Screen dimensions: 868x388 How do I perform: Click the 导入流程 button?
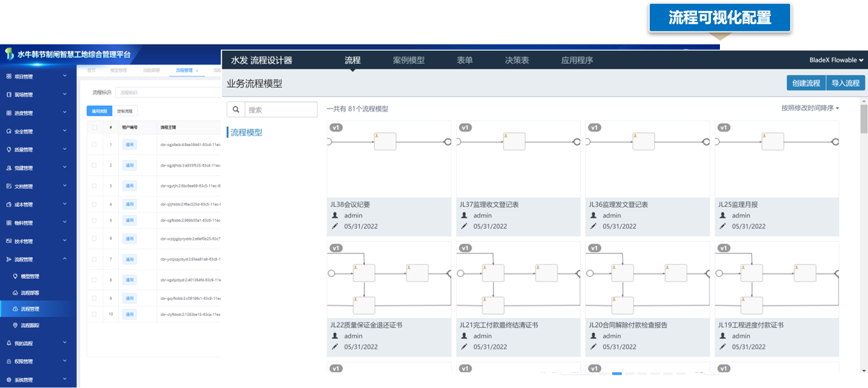(x=846, y=83)
